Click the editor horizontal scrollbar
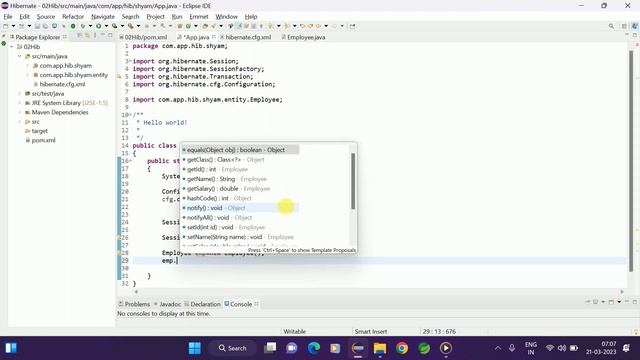Image resolution: width=640 pixels, height=360 pixels. coord(378,292)
